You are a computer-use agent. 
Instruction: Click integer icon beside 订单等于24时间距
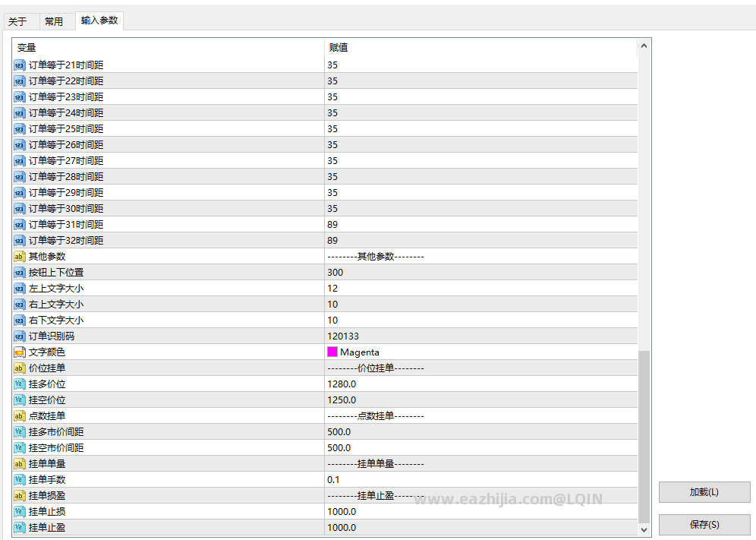(x=19, y=113)
